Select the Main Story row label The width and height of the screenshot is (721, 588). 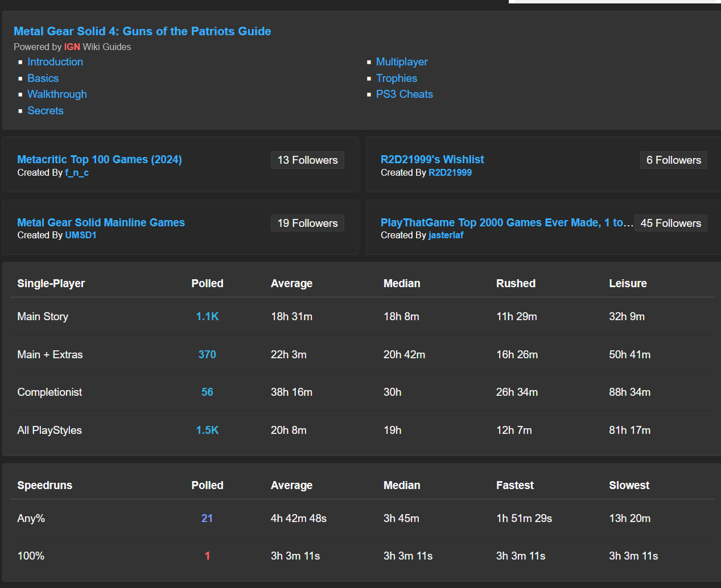pyautogui.click(x=43, y=317)
